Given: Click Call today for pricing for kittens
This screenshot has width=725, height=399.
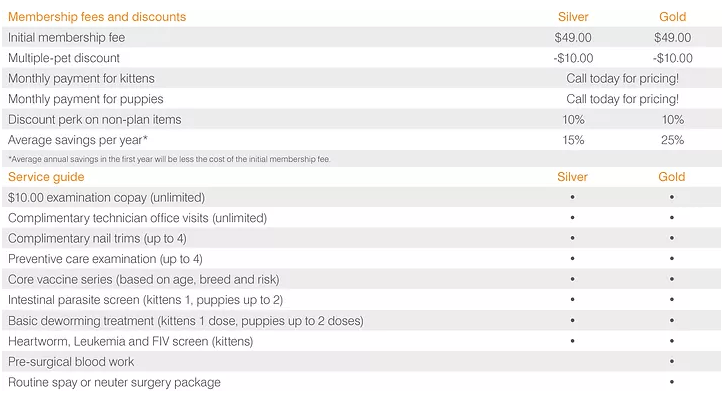Looking at the screenshot, I should 622,79.
